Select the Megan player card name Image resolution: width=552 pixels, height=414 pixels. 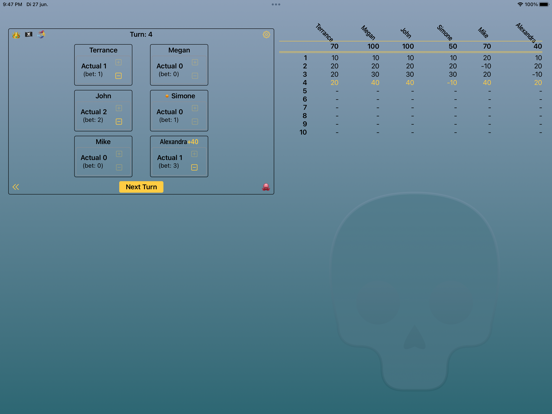[x=179, y=50]
